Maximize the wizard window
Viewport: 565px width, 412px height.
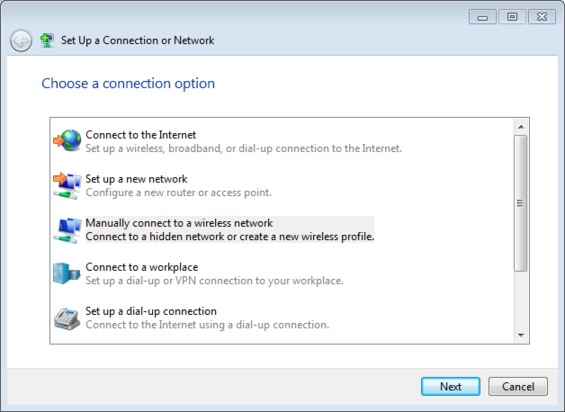(x=512, y=17)
